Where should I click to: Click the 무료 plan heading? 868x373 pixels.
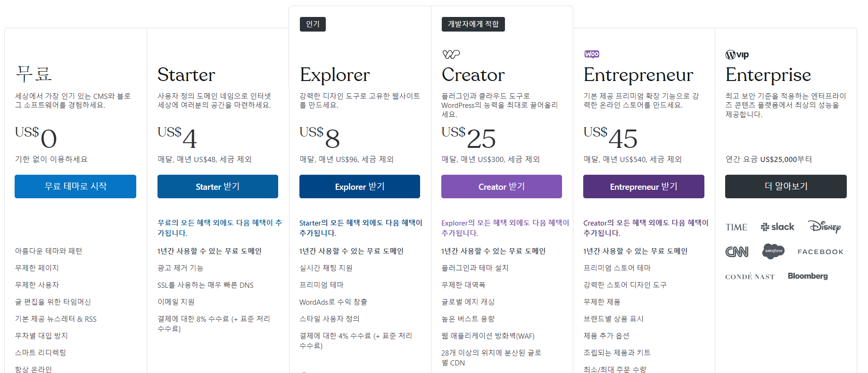point(33,74)
